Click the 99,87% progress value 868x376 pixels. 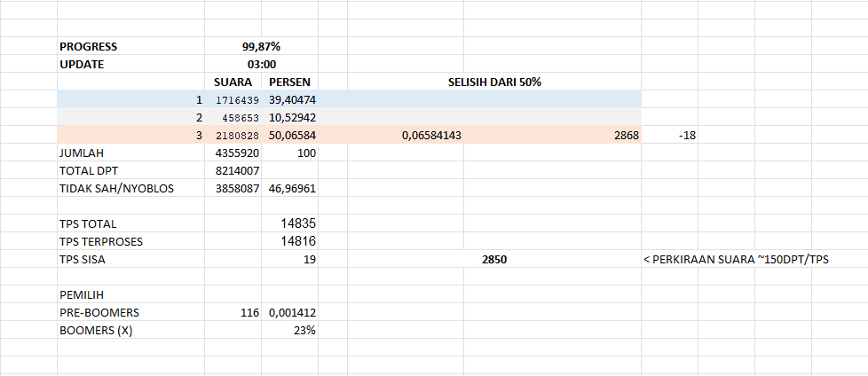pos(261,47)
